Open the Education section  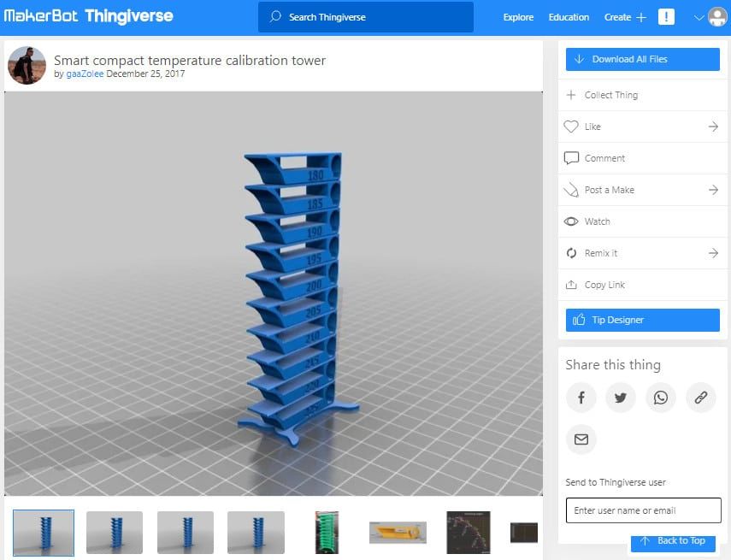pos(570,17)
